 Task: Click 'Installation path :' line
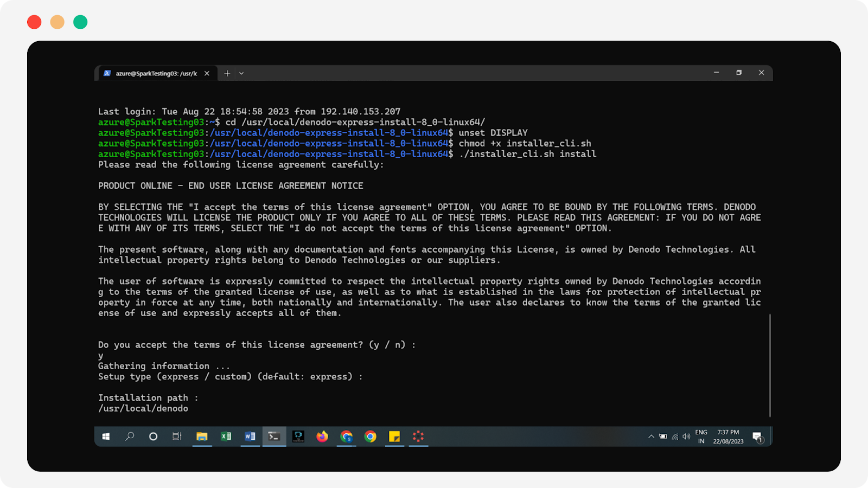tap(148, 398)
